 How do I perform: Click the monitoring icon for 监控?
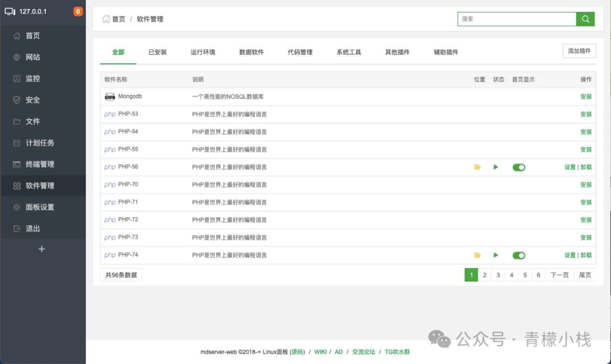17,79
